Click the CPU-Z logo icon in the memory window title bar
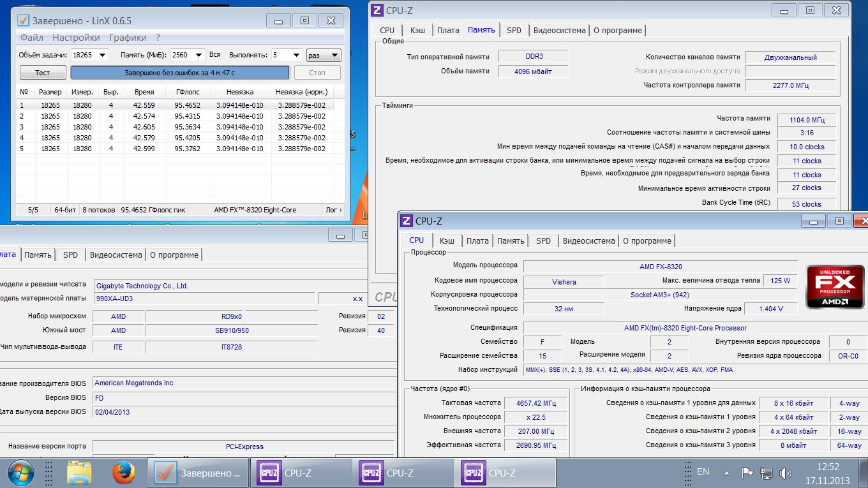Viewport: 868px width, 488px height. (x=377, y=10)
